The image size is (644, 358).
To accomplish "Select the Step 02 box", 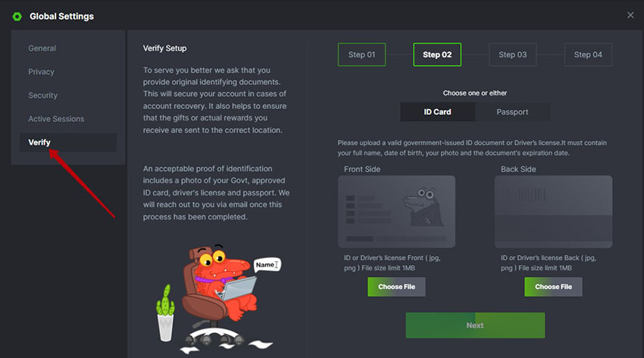I will tap(437, 54).
